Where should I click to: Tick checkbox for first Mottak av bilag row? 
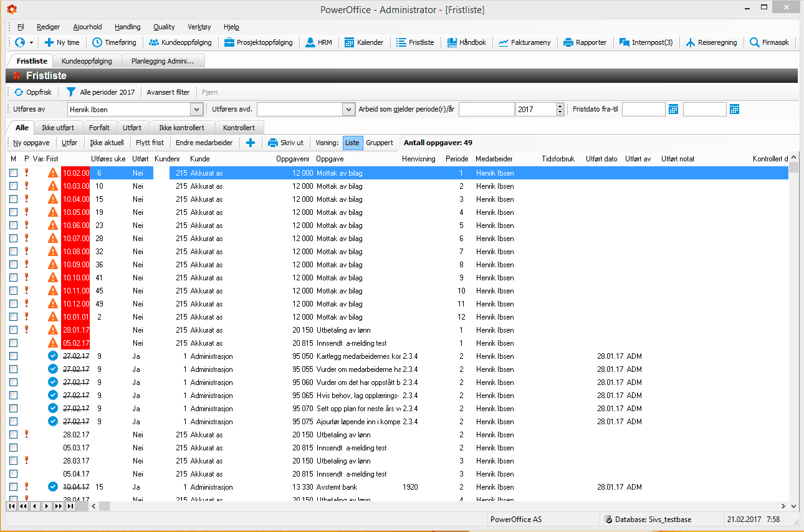(x=13, y=173)
